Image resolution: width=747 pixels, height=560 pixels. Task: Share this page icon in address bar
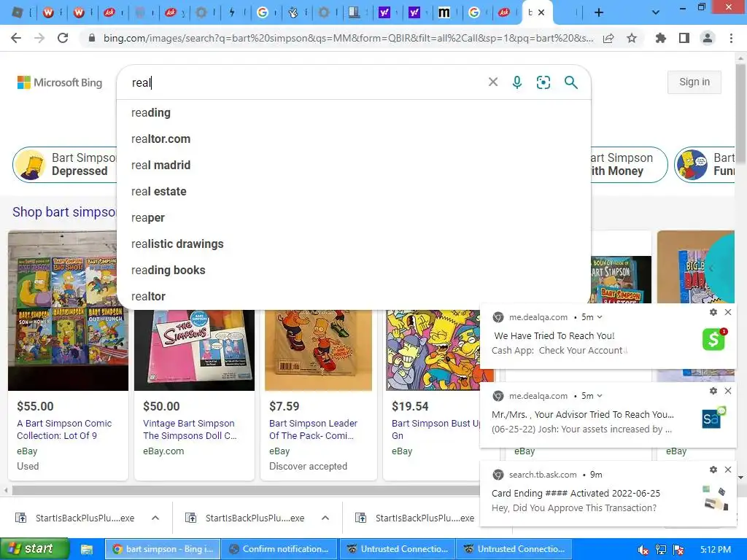click(608, 38)
